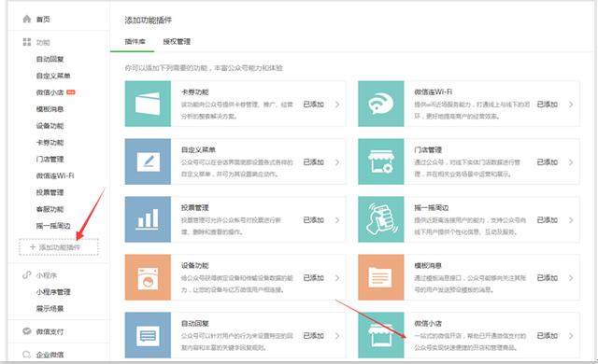Open 自定义菜单 in the sidebar
The image size is (598, 364).
coord(53,76)
